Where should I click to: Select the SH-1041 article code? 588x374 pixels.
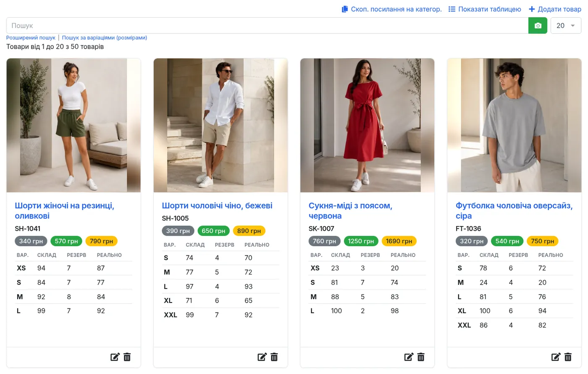[x=28, y=229]
